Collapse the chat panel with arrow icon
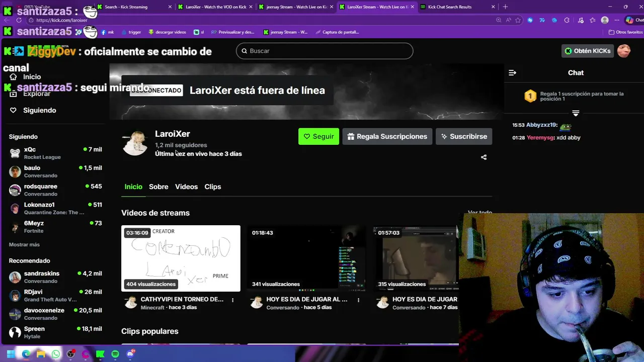Image resolution: width=644 pixels, height=362 pixels. coord(512,73)
